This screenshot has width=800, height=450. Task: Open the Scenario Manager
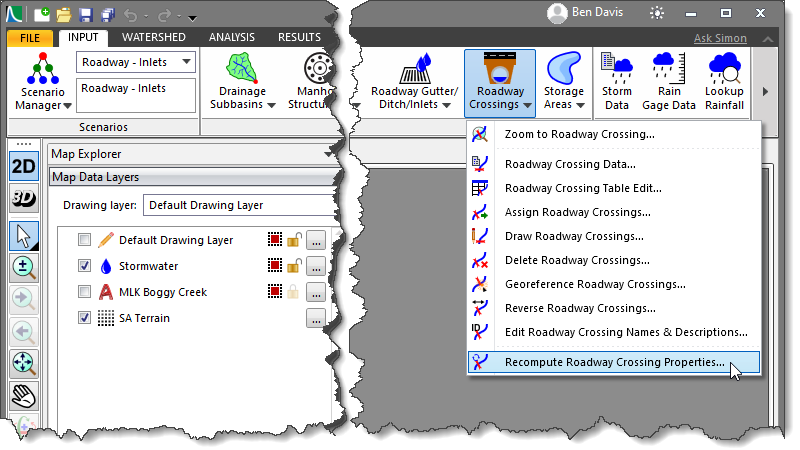pos(43,81)
